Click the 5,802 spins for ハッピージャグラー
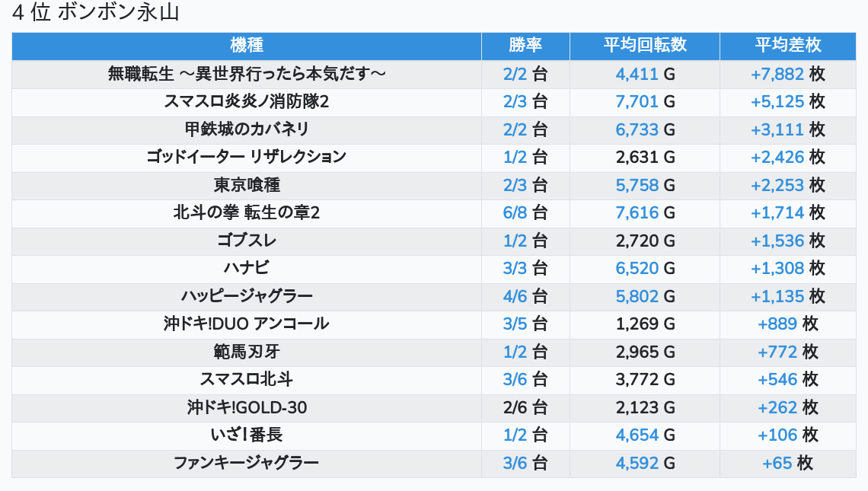Image resolution: width=868 pixels, height=491 pixels. tap(637, 295)
